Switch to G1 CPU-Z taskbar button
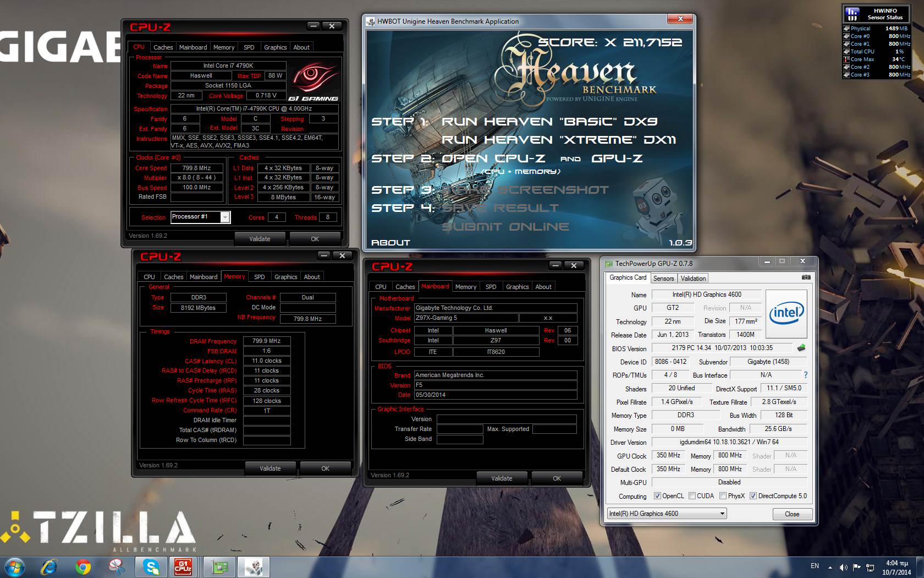924x578 pixels. point(184,566)
